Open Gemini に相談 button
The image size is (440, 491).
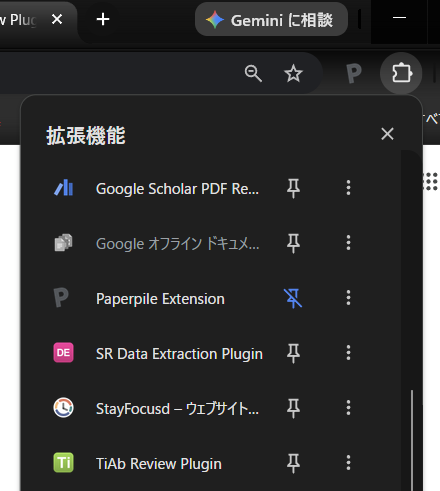[271, 20]
